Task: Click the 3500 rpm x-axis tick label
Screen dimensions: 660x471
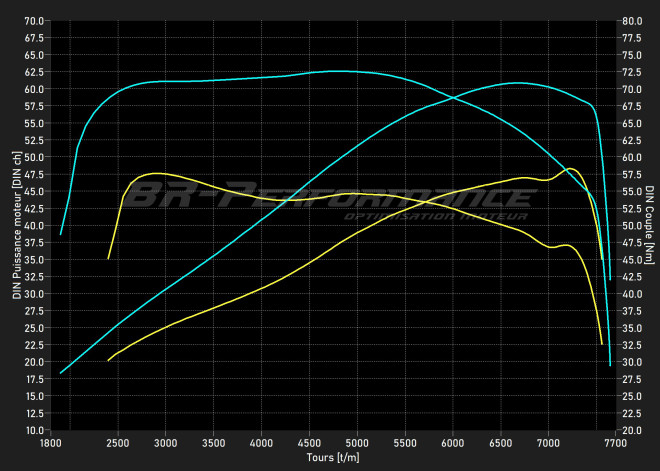Action: point(213,441)
